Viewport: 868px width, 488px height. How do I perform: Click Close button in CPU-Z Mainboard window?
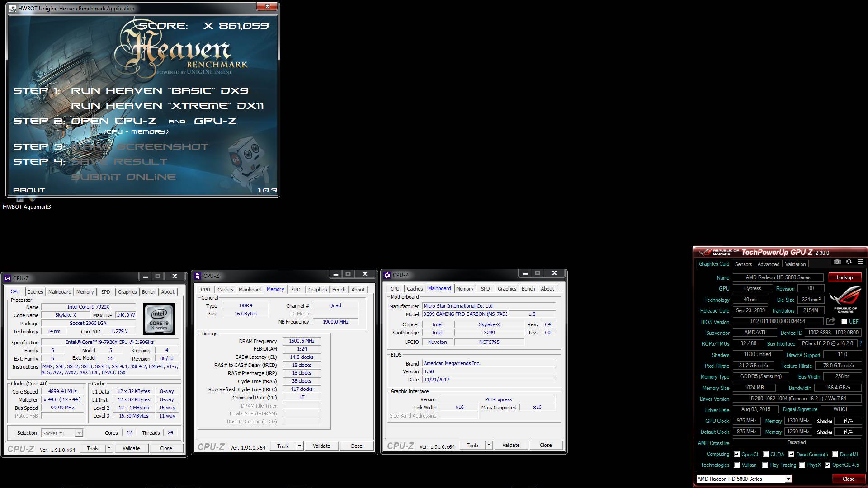click(x=546, y=445)
